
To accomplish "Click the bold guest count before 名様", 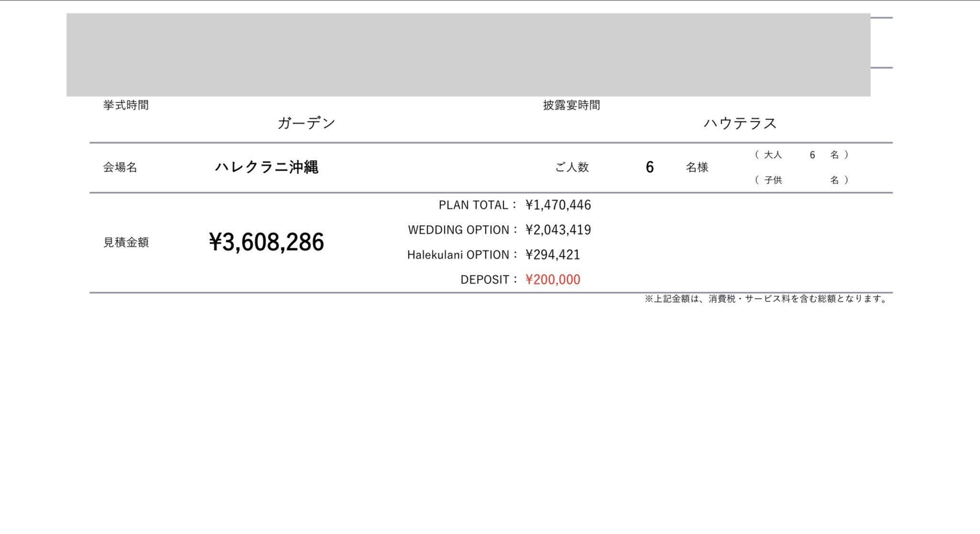I will [650, 167].
